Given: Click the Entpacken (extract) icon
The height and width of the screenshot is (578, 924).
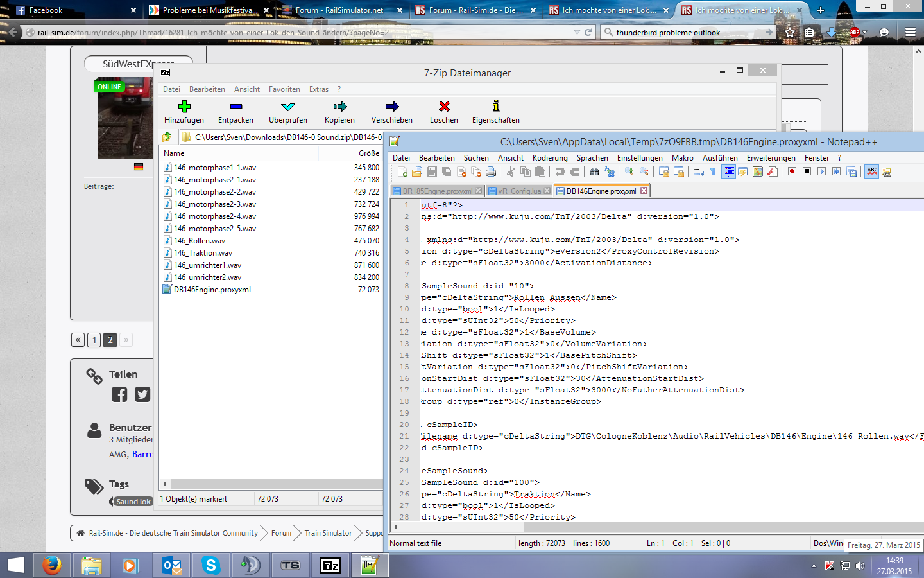Looking at the screenshot, I should [x=235, y=107].
